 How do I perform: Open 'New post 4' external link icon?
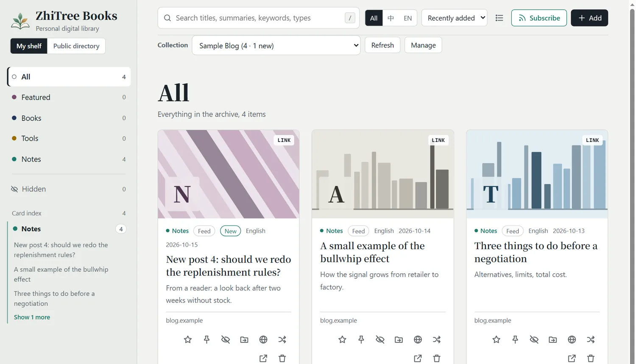tap(263, 358)
